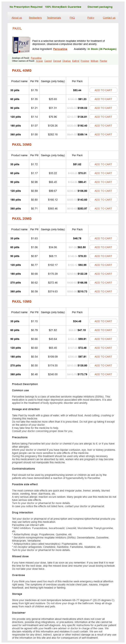Click the Aropax alternate name link
The image size is (126, 644).
39,61
